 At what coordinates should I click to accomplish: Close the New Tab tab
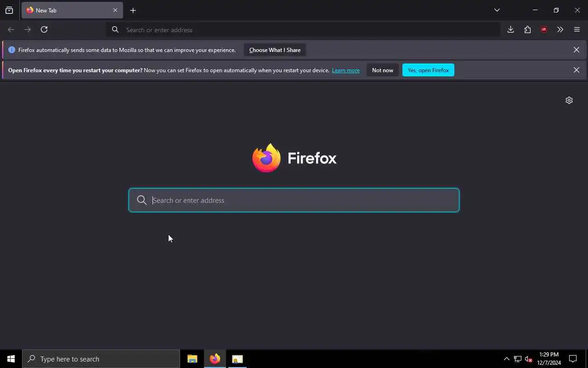[115, 10]
